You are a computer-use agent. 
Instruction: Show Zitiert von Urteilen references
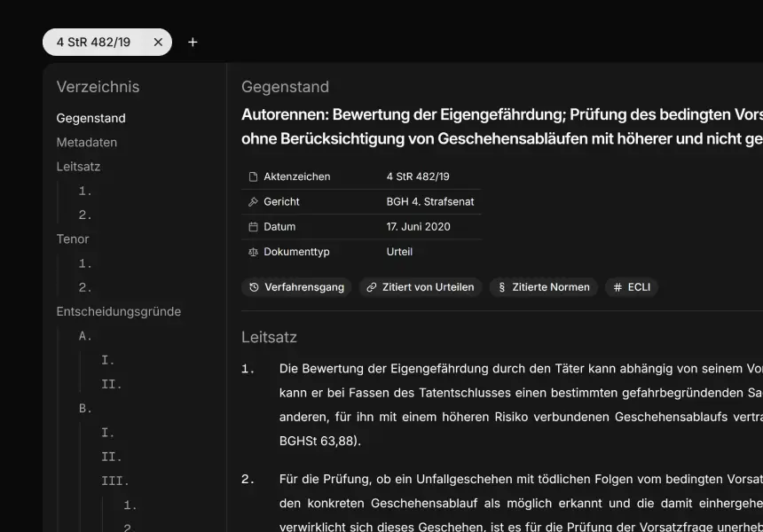pyautogui.click(x=421, y=287)
